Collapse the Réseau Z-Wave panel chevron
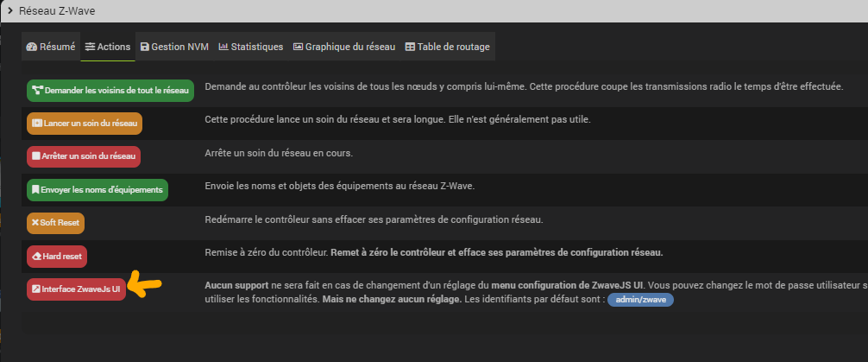 click(x=10, y=10)
